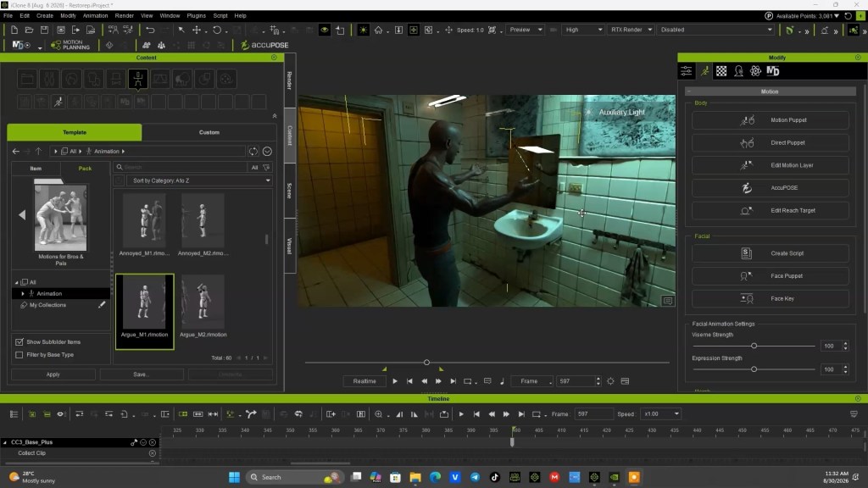Open TikTok app on taskbar
This screenshot has width=868, height=488.
[495, 477]
